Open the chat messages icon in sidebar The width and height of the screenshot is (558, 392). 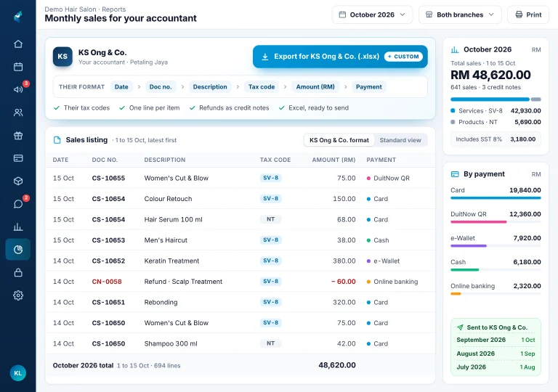18,204
